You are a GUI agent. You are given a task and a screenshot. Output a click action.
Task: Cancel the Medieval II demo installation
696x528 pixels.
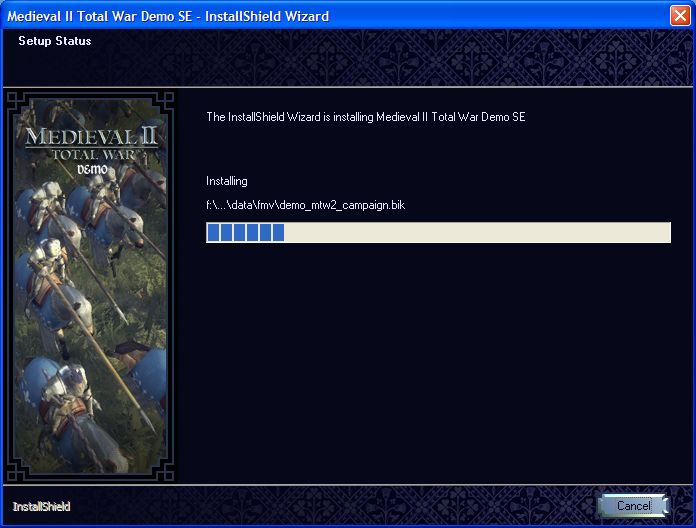click(x=633, y=505)
